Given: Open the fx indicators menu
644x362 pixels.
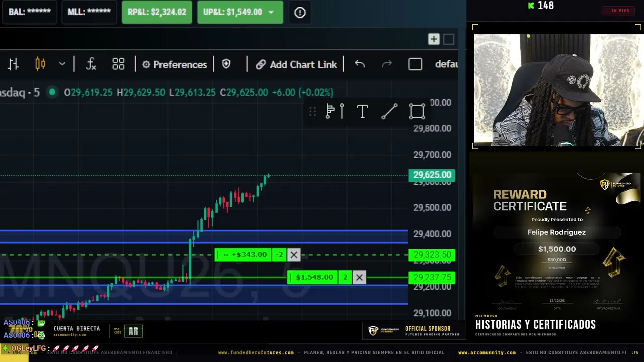Looking at the screenshot, I should pyautogui.click(x=91, y=64).
